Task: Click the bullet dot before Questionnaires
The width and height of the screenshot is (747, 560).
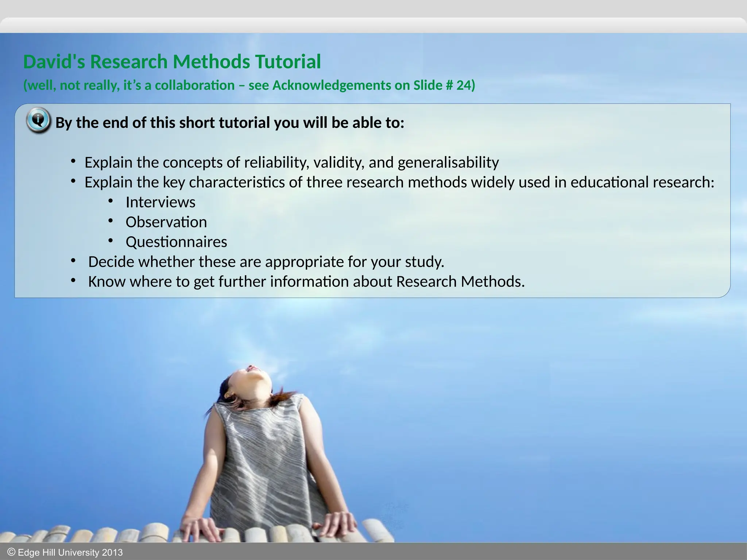Action: (111, 241)
